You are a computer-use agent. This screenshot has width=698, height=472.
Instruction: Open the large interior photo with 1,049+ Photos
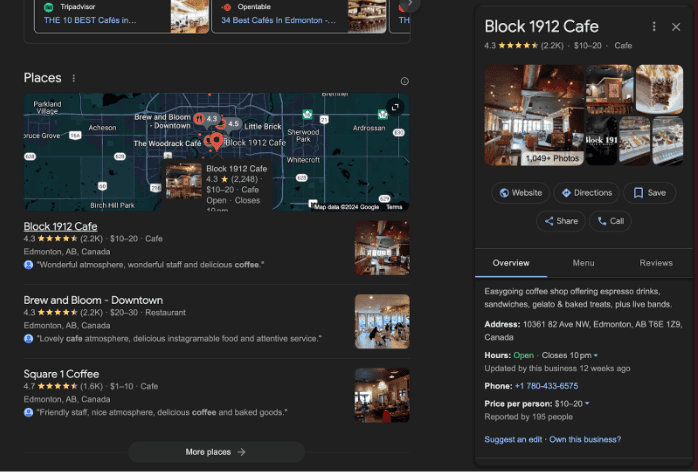(x=534, y=115)
